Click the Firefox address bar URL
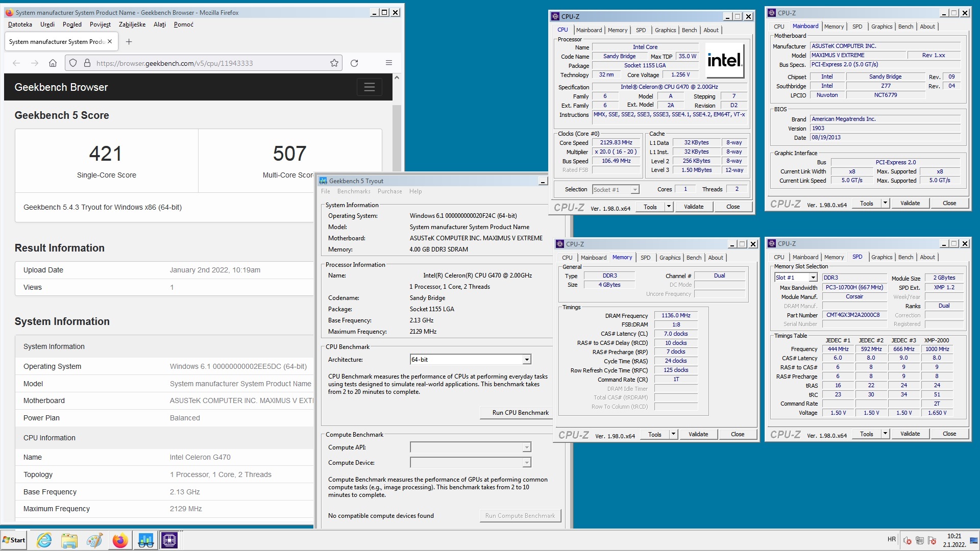The width and height of the screenshot is (980, 551). [x=175, y=63]
